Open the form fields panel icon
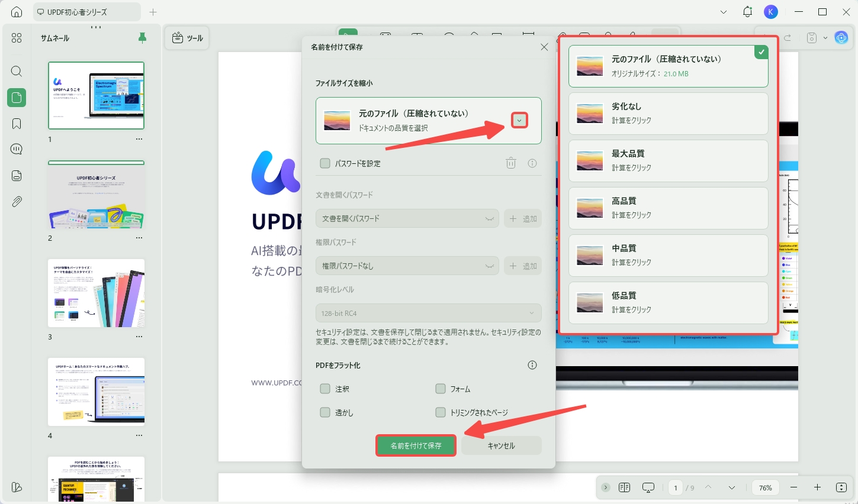The width and height of the screenshot is (858, 504). tap(17, 176)
